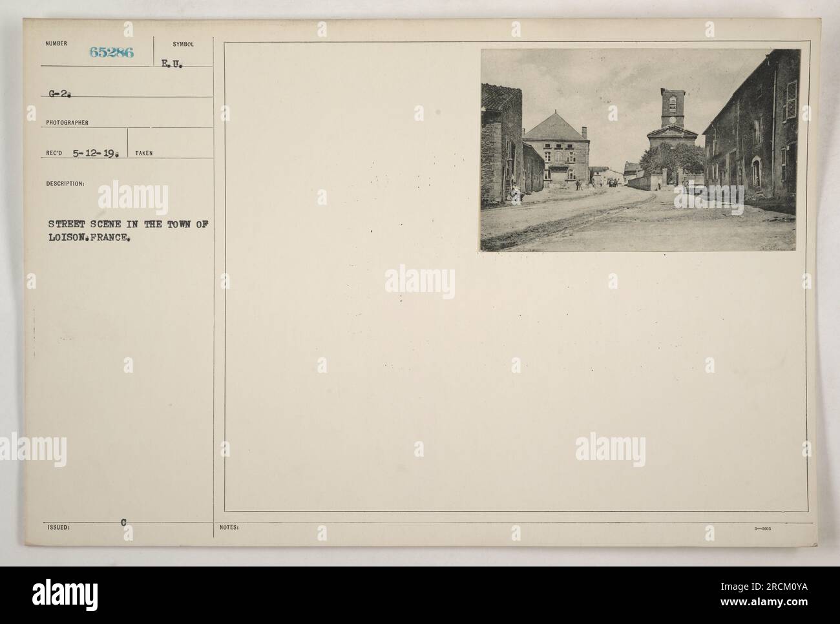Viewport: 840px width, 624px height.
Task: Click the TAKEN field label
Action: [144, 154]
